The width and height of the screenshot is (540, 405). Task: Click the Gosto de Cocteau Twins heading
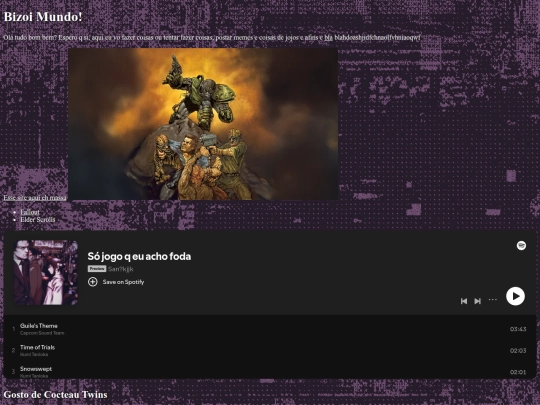click(55, 395)
